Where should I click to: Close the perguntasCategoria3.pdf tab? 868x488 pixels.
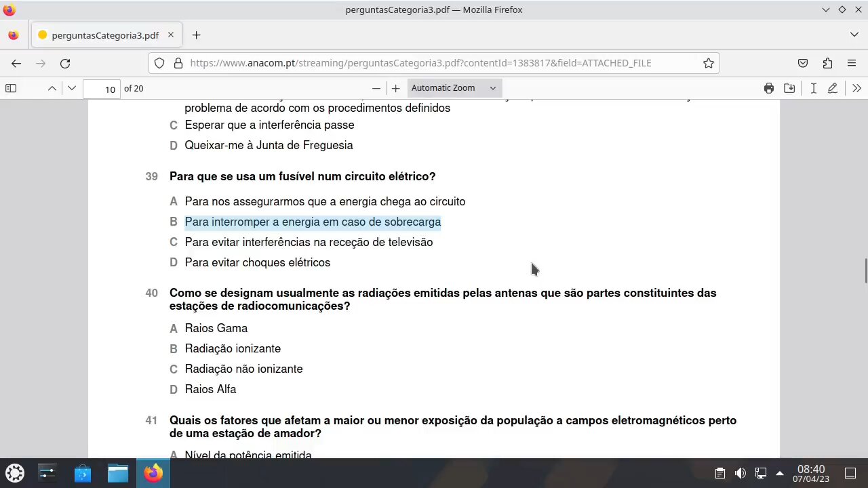pos(171,35)
